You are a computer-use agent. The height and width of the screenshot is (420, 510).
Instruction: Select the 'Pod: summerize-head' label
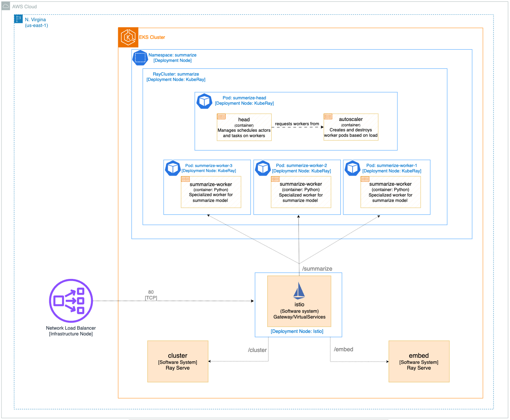click(x=244, y=98)
